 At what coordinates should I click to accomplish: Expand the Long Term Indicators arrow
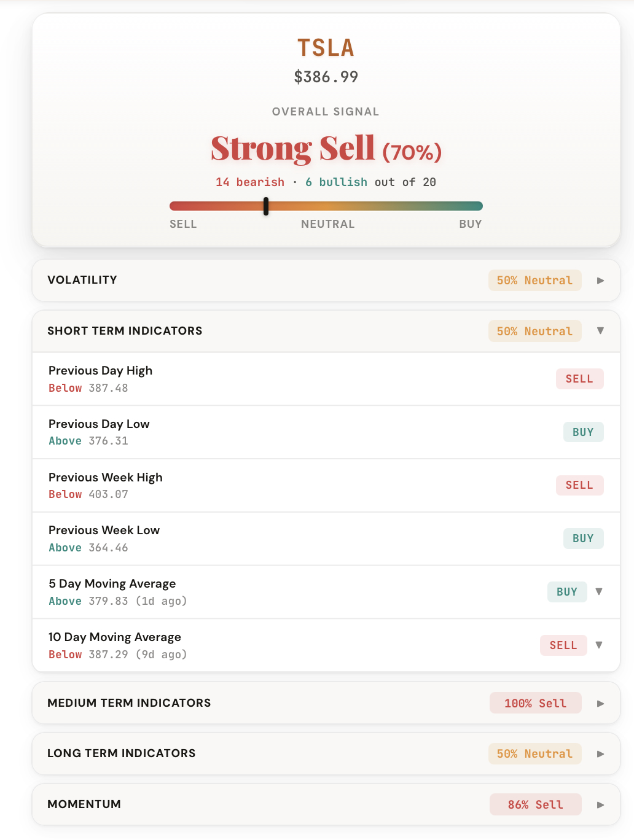(x=600, y=754)
